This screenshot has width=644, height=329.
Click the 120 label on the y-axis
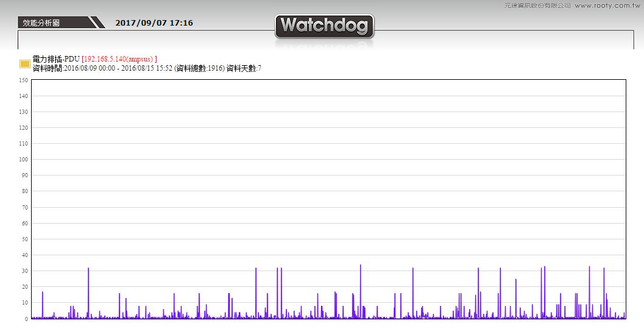[24, 128]
